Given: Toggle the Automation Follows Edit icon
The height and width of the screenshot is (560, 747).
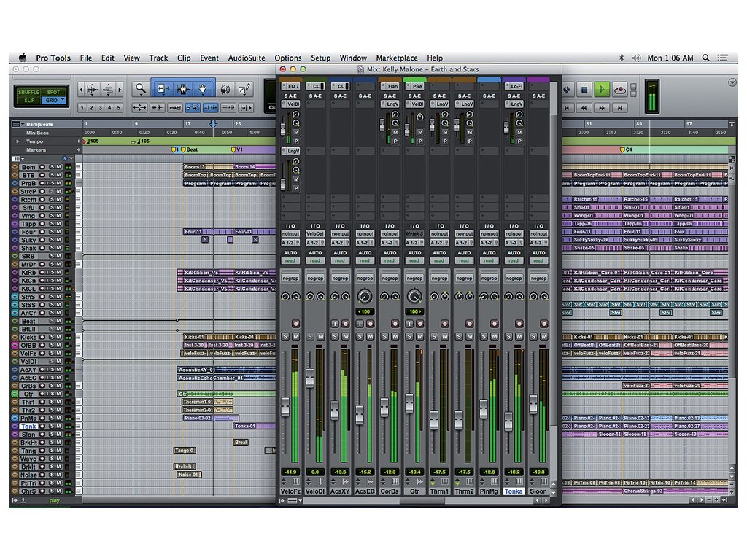Looking at the screenshot, I should 193,108.
